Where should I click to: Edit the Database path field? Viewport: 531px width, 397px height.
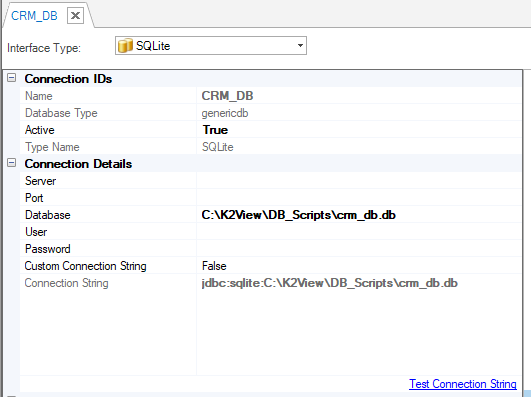(x=359, y=215)
